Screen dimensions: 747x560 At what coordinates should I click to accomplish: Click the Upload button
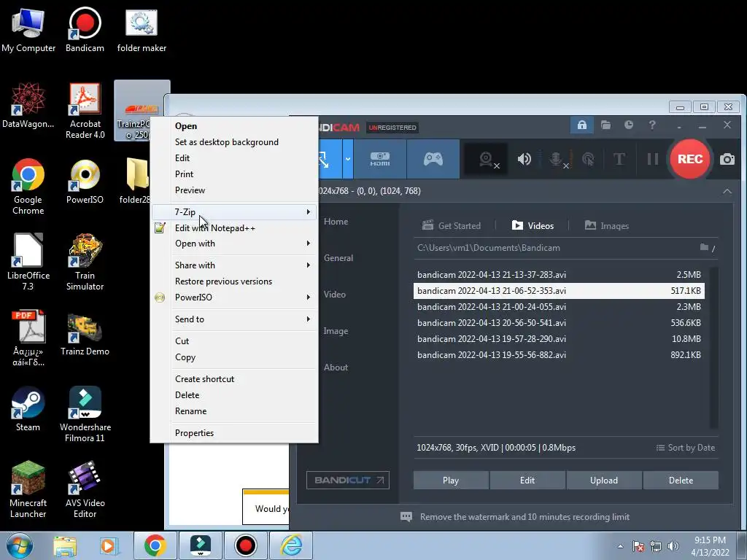(x=604, y=481)
